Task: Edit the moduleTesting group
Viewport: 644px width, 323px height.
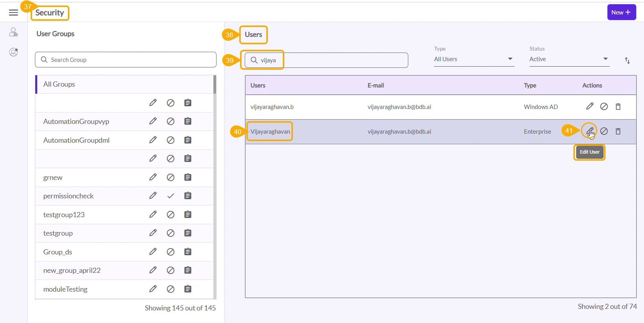Action: coord(153,289)
